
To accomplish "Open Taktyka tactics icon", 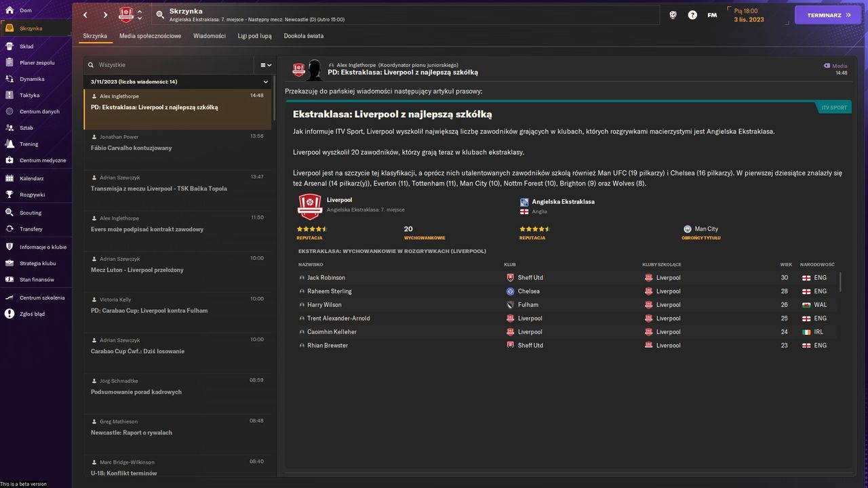I will click(x=9, y=95).
